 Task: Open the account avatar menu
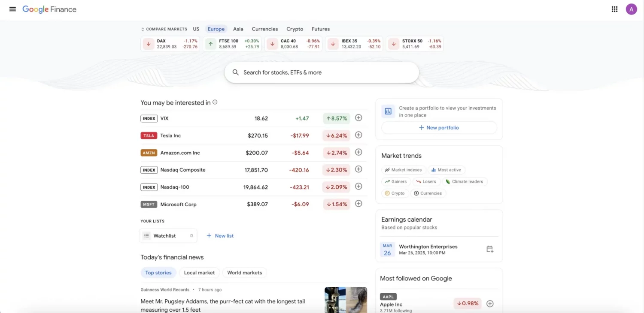click(x=631, y=9)
